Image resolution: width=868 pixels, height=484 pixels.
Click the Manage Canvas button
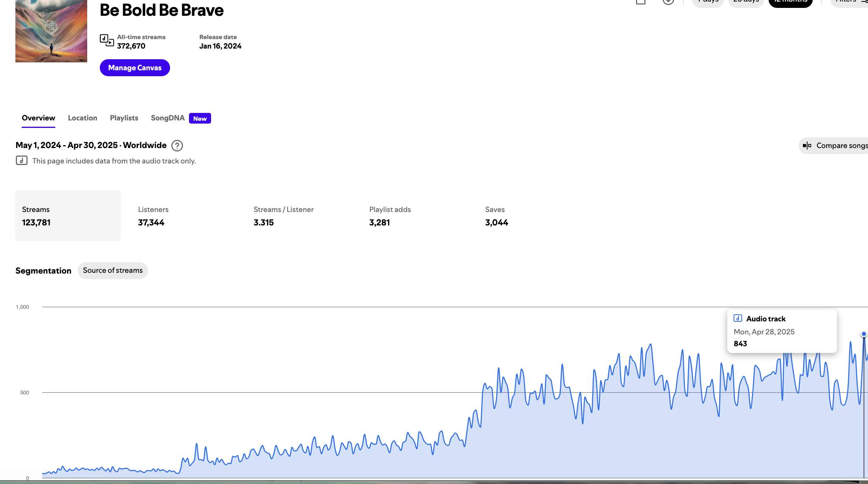point(135,68)
